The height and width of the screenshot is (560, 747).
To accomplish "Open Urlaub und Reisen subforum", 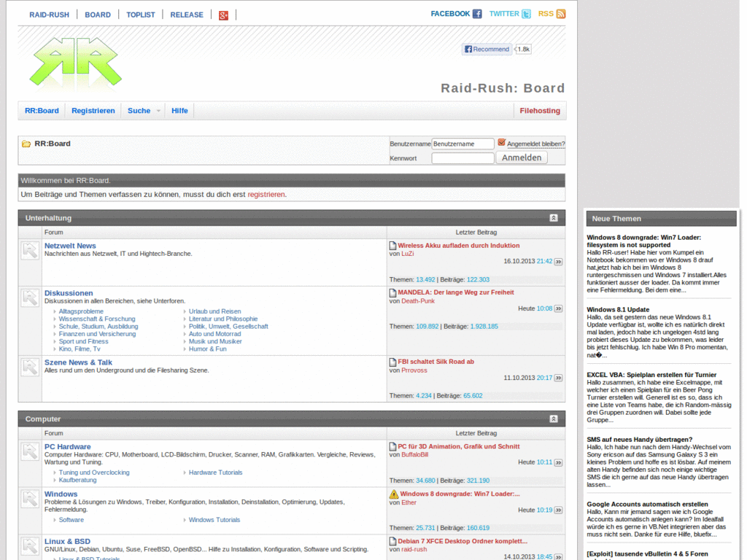I will click(x=215, y=311).
